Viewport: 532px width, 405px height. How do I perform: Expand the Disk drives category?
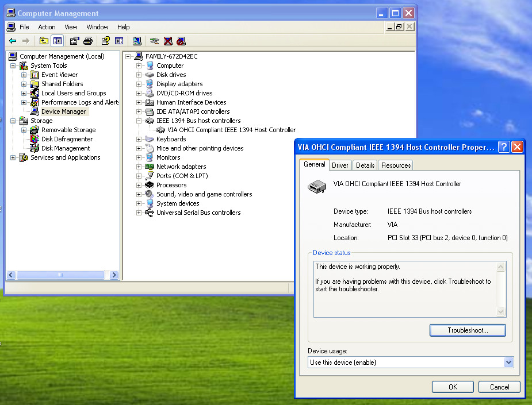[x=139, y=75]
